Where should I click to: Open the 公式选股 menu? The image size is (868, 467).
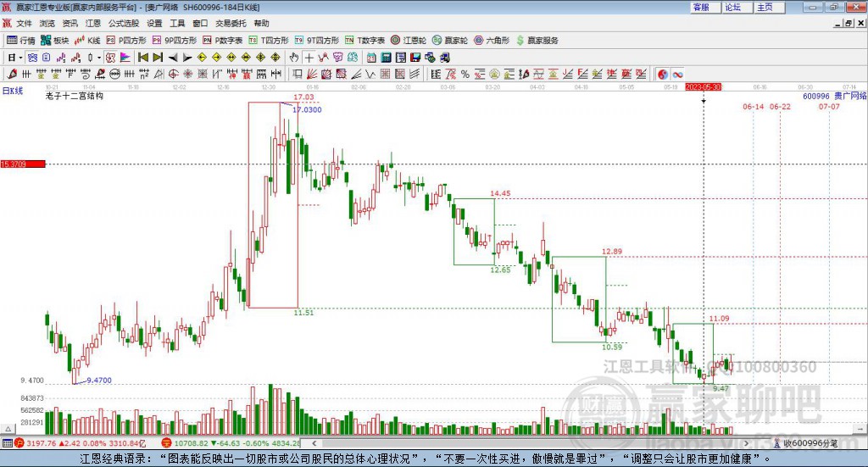tap(124, 23)
